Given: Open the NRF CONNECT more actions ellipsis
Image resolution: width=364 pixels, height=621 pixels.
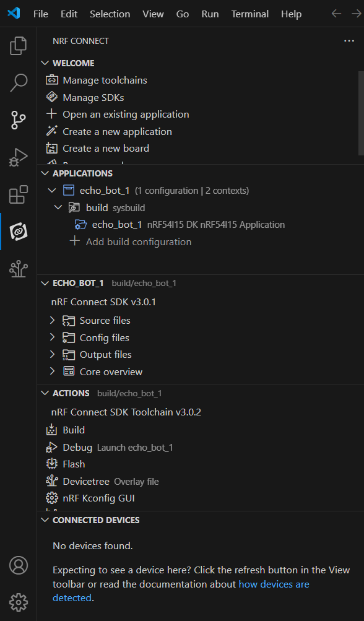Looking at the screenshot, I should click(x=349, y=41).
